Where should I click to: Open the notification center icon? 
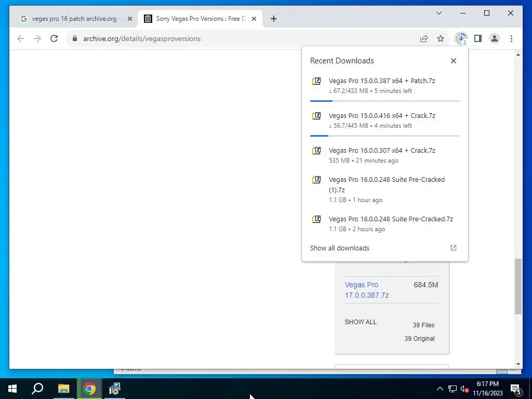516,389
